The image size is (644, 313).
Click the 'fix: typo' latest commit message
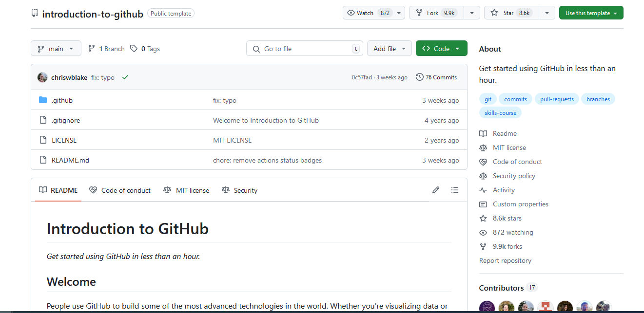(x=103, y=77)
